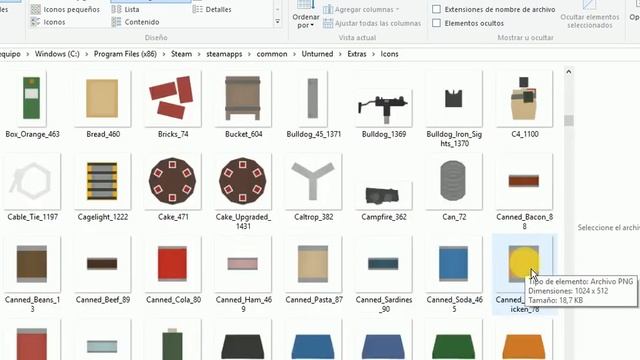Select the Box_Orange_463 file icon
640x360 pixels.
pos(32,98)
